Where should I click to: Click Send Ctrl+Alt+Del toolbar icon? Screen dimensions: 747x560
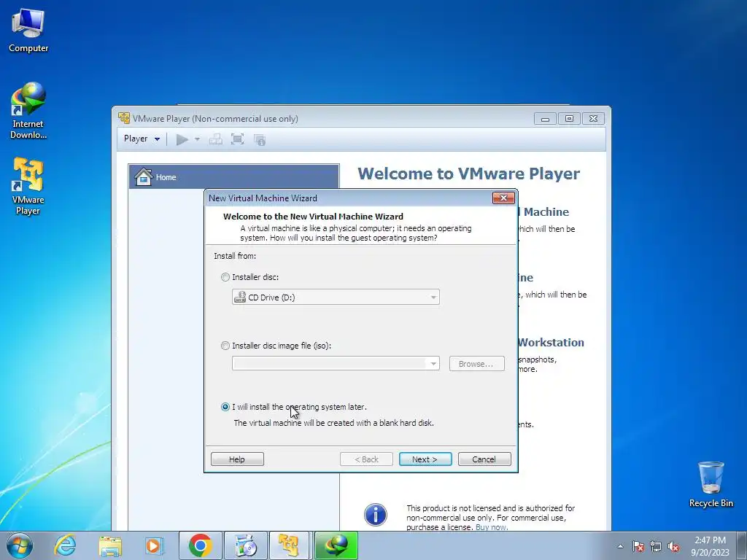[215, 139]
